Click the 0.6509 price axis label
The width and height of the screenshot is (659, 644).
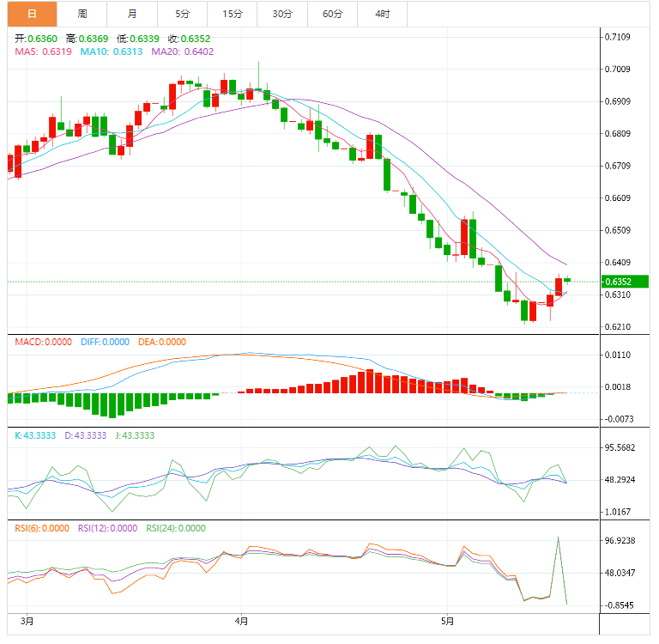pyautogui.click(x=618, y=230)
